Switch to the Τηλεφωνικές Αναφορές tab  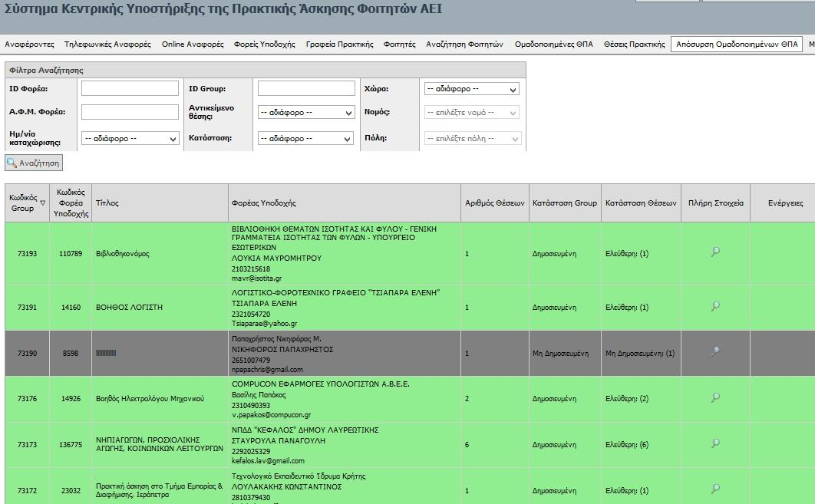click(x=107, y=44)
